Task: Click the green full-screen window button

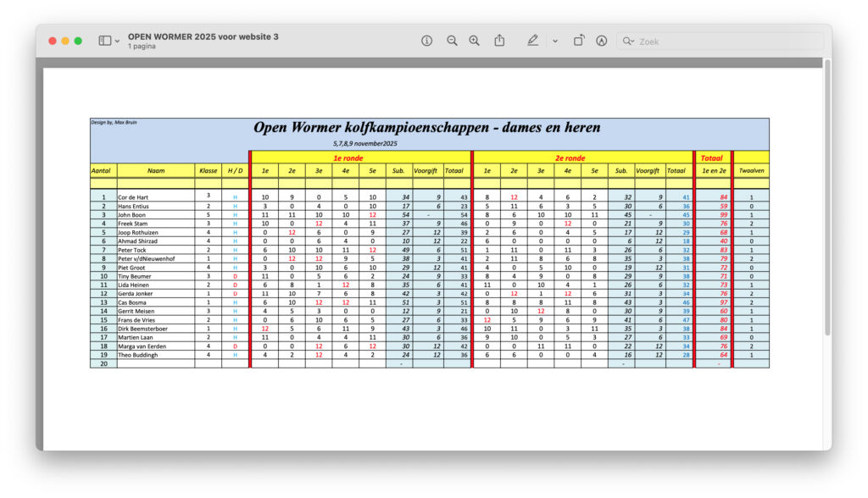Action: 78,41
